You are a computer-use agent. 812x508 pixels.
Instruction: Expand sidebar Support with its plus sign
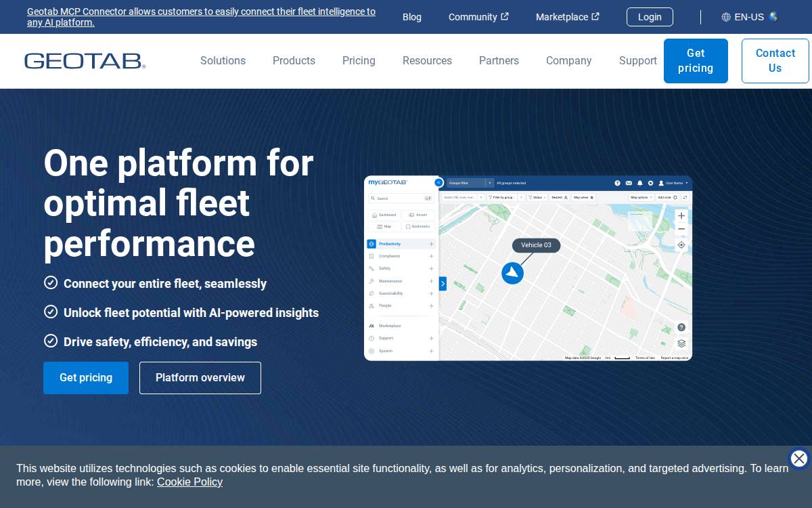[x=431, y=338]
